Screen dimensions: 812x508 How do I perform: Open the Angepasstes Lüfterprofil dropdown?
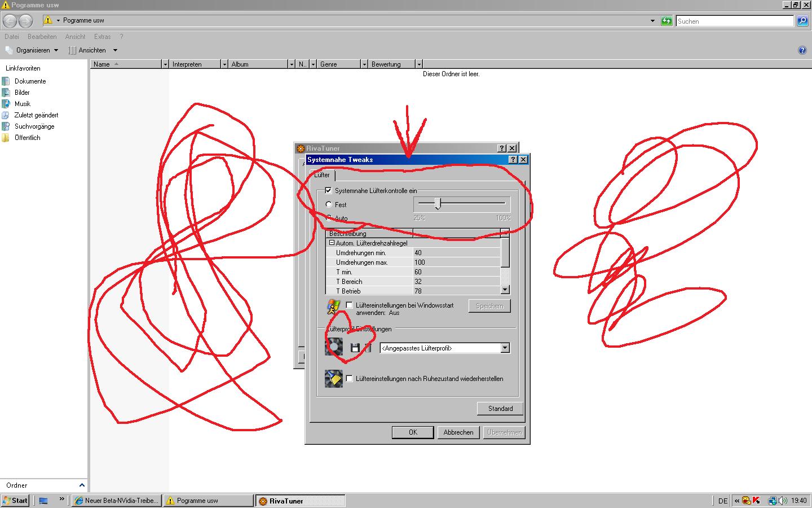click(505, 348)
